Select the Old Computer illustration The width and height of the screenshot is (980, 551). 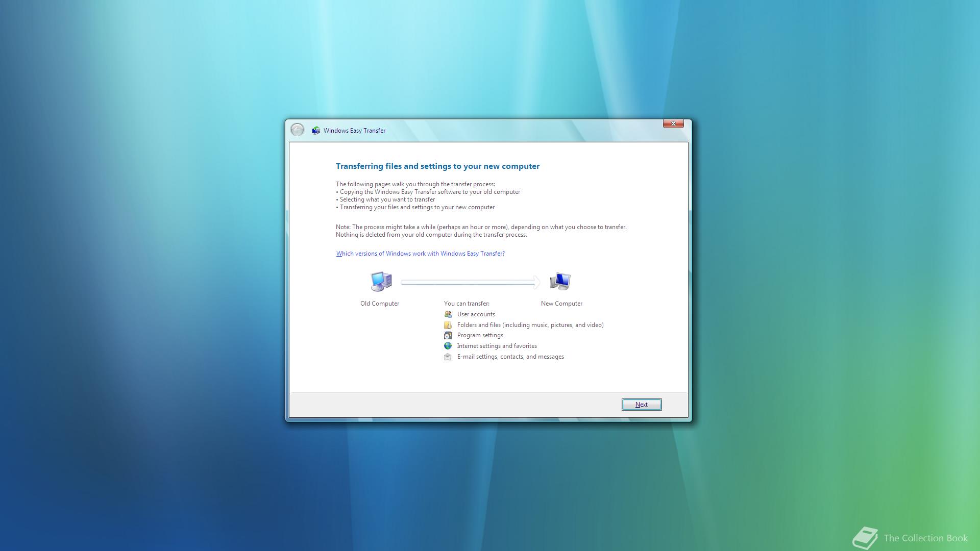coord(380,281)
